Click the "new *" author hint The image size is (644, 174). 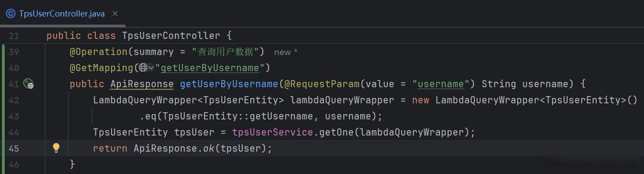[286, 52]
